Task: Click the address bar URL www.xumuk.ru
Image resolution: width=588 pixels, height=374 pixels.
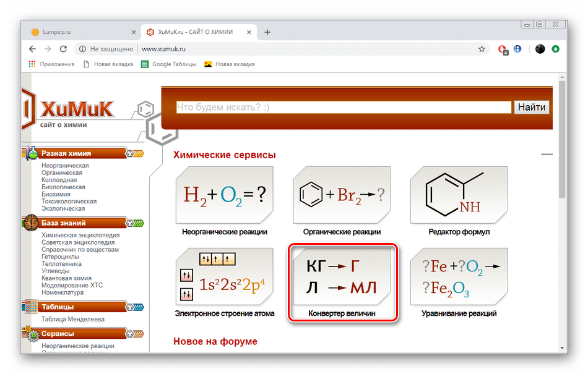Action: tap(163, 49)
